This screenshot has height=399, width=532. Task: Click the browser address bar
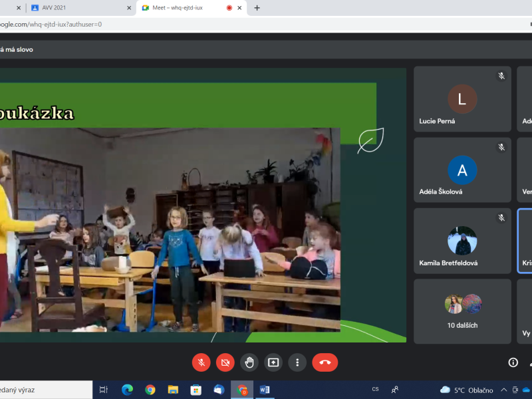coord(199,24)
